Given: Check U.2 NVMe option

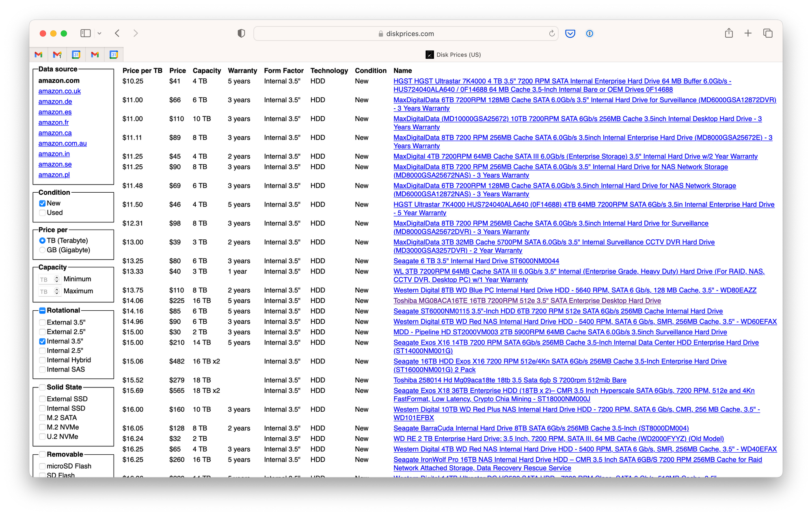Looking at the screenshot, I should click(x=42, y=436).
